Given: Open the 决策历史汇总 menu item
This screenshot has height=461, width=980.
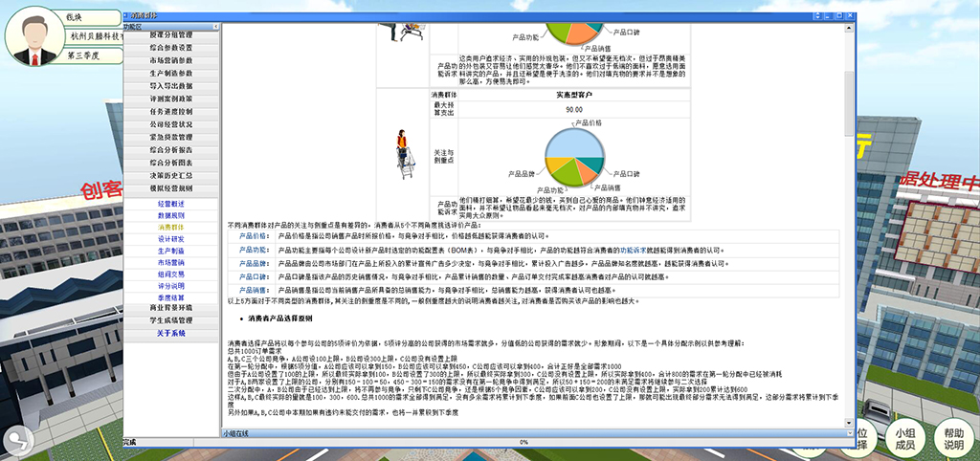Looking at the screenshot, I should (171, 176).
